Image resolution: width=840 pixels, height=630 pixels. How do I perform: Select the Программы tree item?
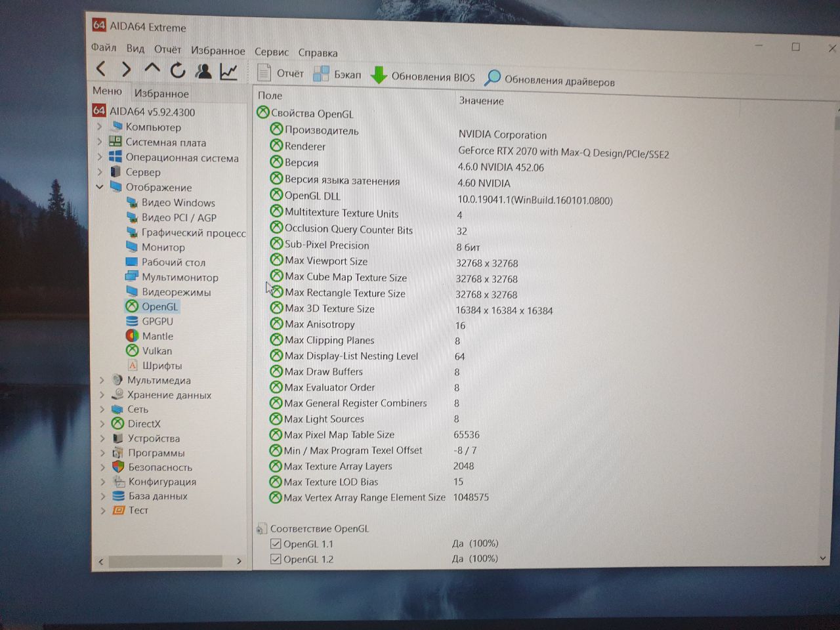[x=149, y=452]
